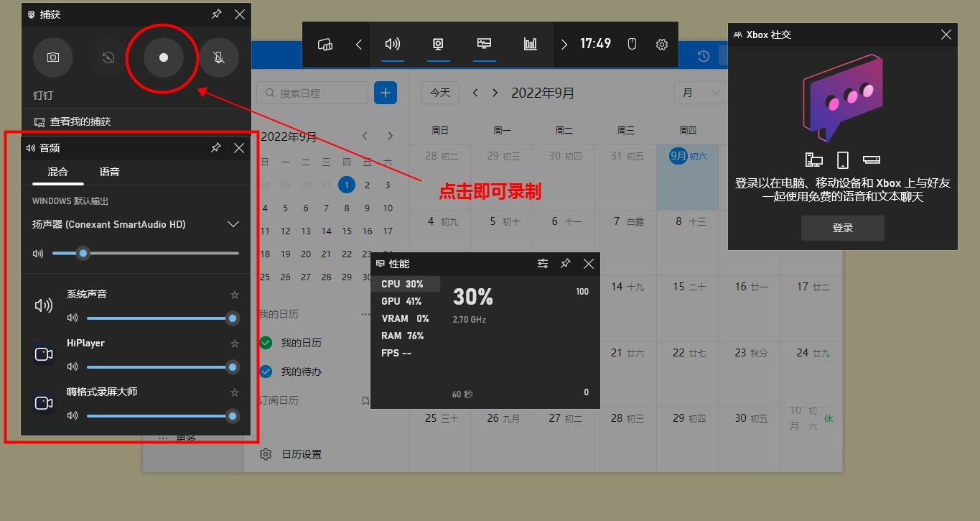Open the resources bar chart icon on Game Bar
The width and height of the screenshot is (980, 521).
pyautogui.click(x=531, y=45)
